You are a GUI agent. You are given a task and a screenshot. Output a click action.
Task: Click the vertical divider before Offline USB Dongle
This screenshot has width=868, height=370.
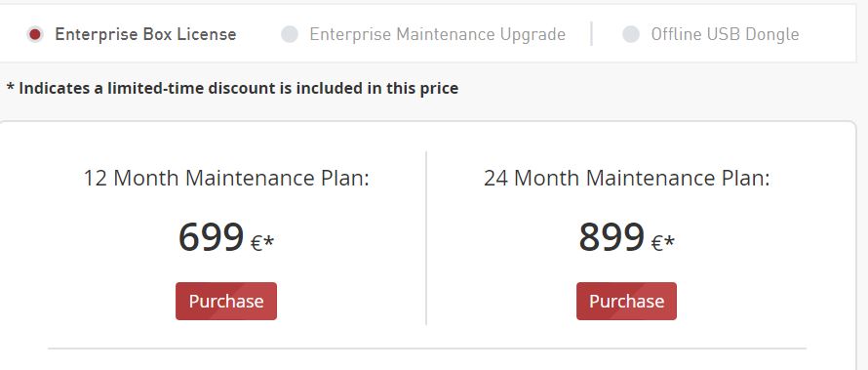coord(592,34)
